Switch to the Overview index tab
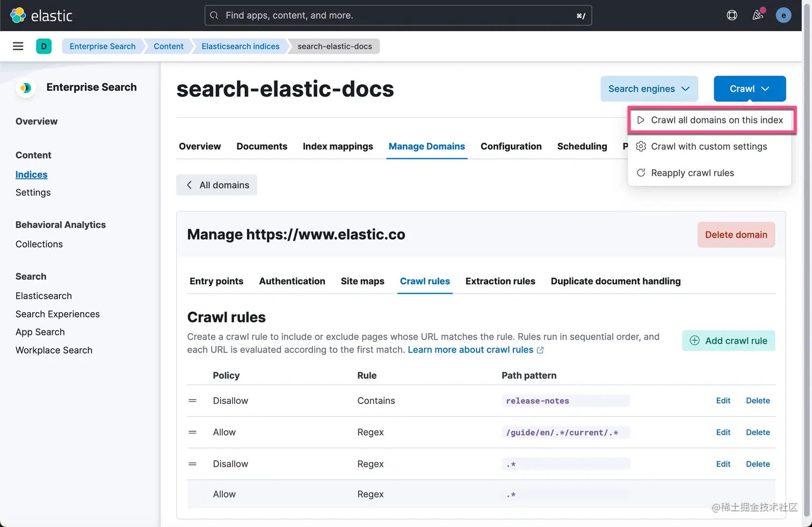The height and width of the screenshot is (527, 812). [200, 147]
